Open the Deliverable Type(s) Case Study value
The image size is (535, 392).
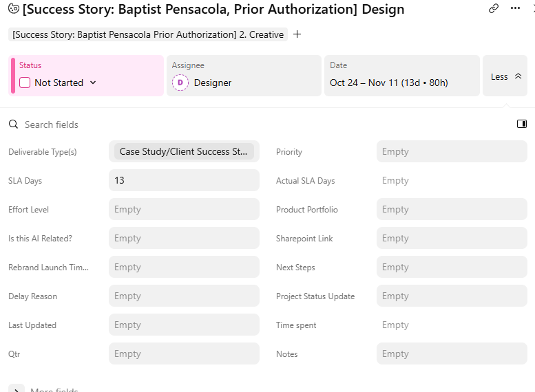(x=183, y=151)
